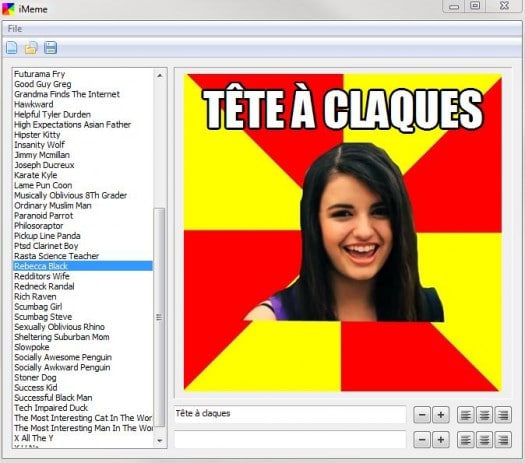Left-align the bottom caption text
Viewport: 525px width, 463px height.
[465, 440]
